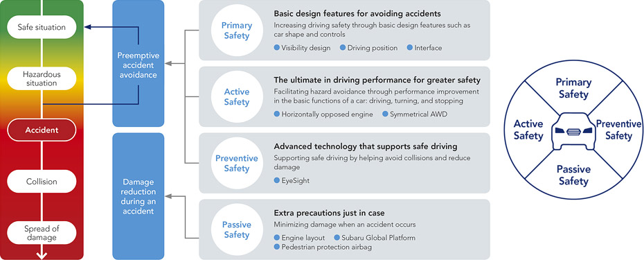Click the Safe situation pill

42,27
